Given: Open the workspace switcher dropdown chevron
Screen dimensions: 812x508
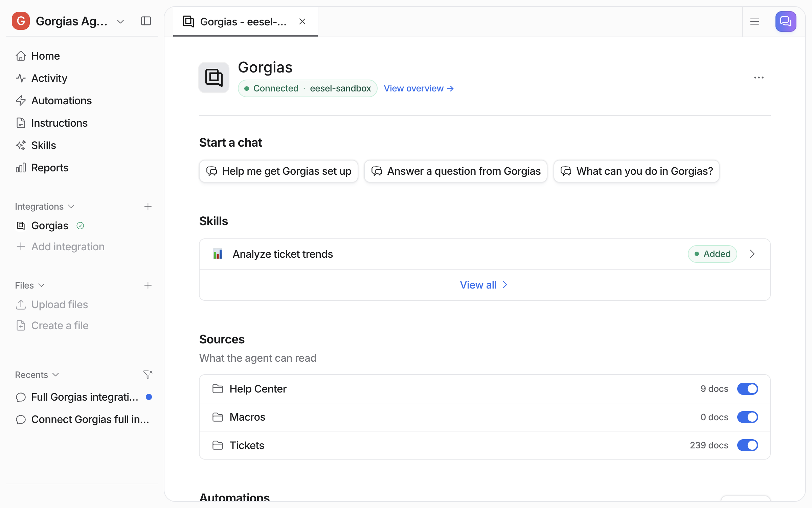Looking at the screenshot, I should (120, 22).
